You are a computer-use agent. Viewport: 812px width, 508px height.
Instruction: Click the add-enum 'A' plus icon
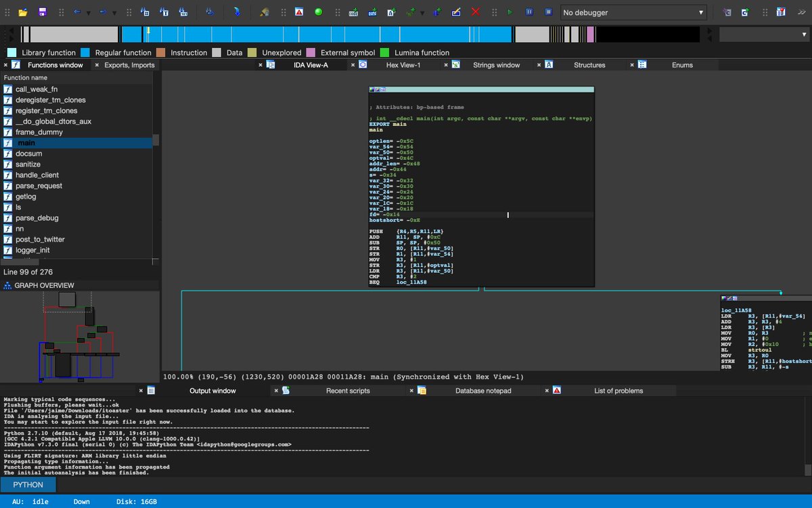coord(392,12)
